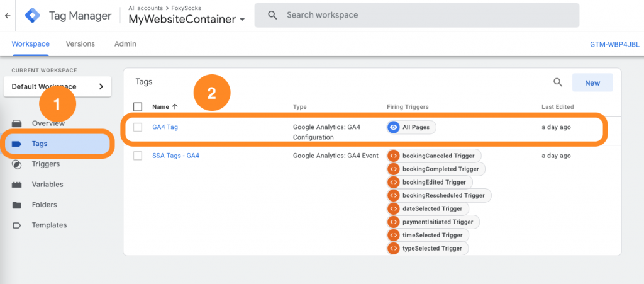644x284 pixels.
Task: Click the All accounts breadcrumb
Action: (145, 8)
